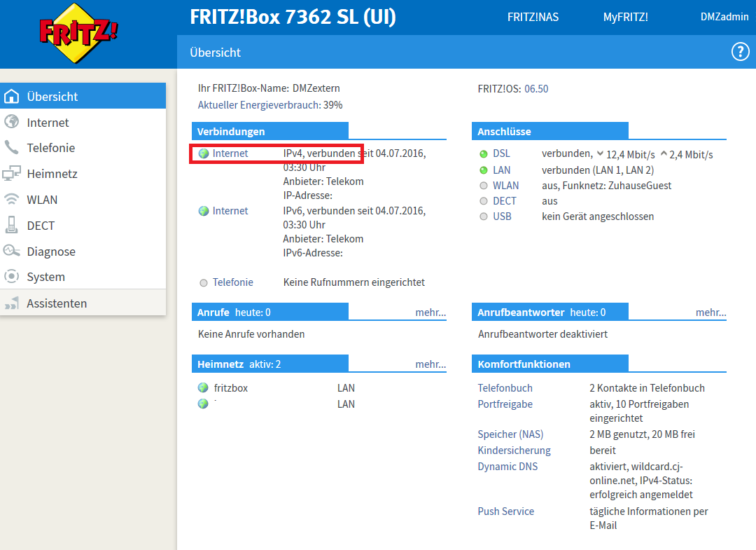Open MyFRITZ! in the header
Image resolution: width=756 pixels, height=550 pixels.
coord(625,17)
